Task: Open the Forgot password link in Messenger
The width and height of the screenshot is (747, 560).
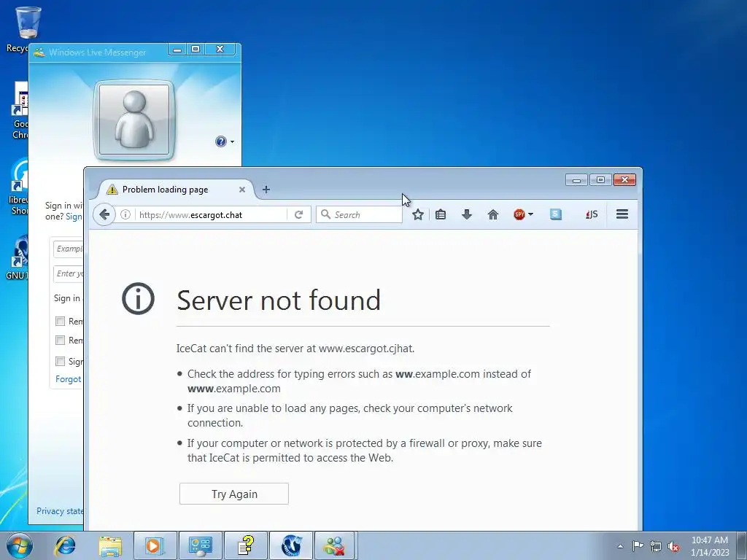Action: 69,379
